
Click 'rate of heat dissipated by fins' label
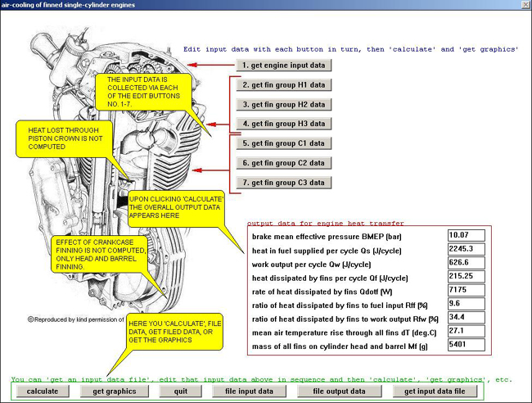(x=322, y=292)
